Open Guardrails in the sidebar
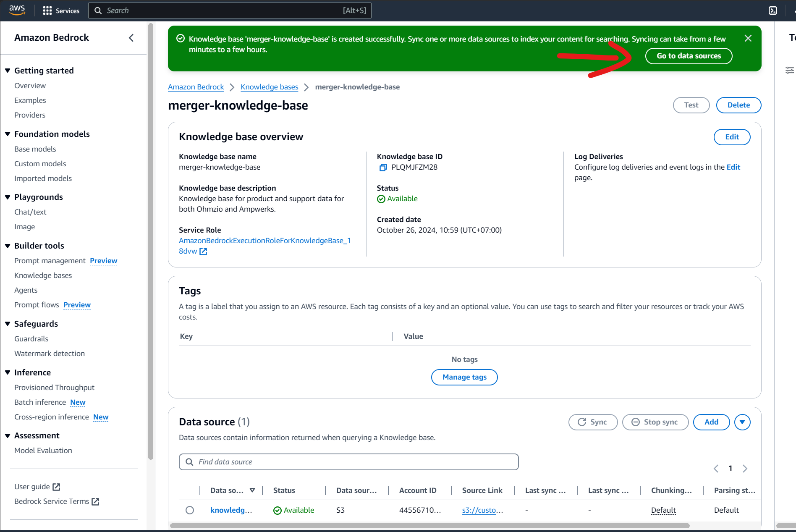Viewport: 796px width, 532px height. 31,339
